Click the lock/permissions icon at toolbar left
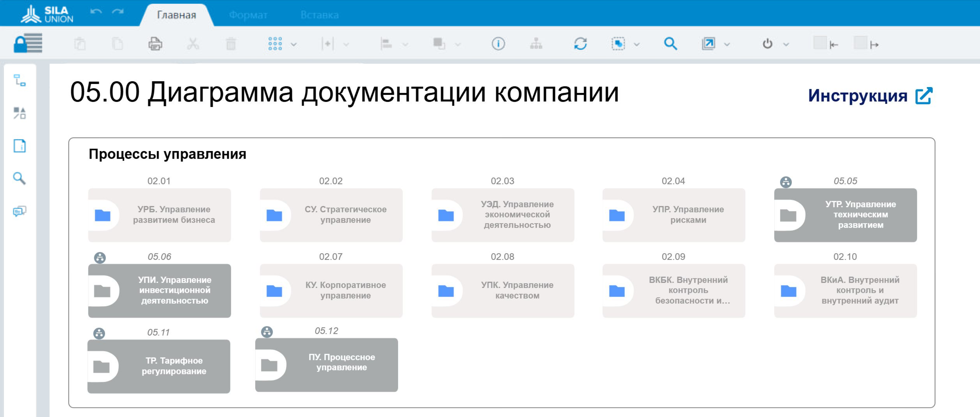The width and height of the screenshot is (980, 417). pyautogui.click(x=29, y=44)
